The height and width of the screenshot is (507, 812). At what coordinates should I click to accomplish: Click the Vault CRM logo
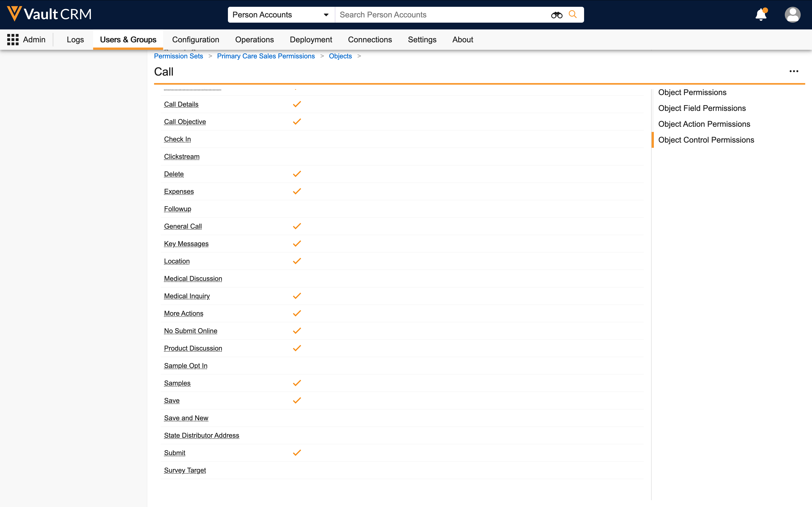49,14
